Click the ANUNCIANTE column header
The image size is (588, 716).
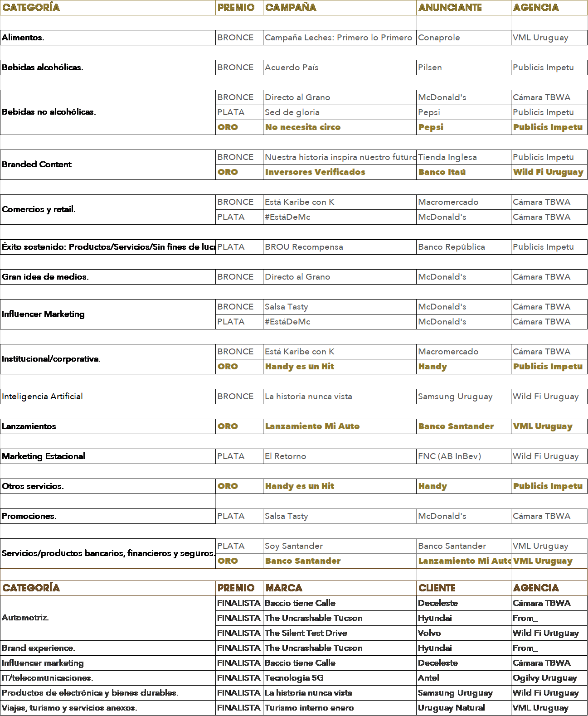pyautogui.click(x=463, y=8)
